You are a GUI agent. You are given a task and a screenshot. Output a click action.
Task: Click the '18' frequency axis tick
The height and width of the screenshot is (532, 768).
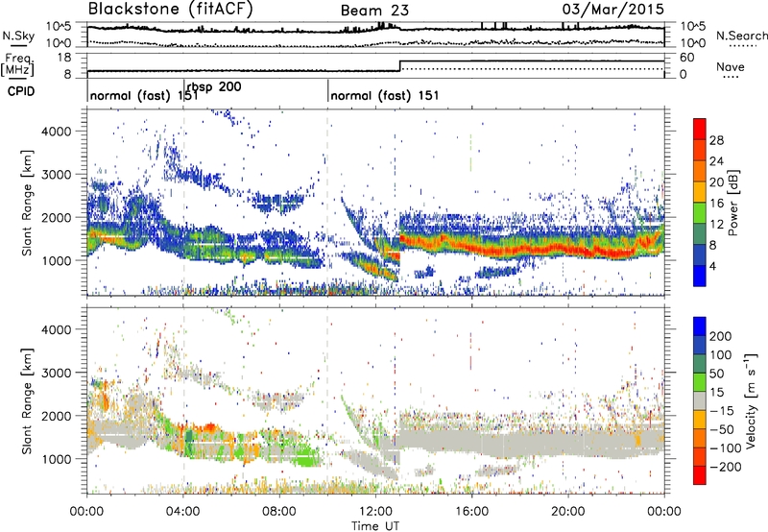click(x=64, y=58)
